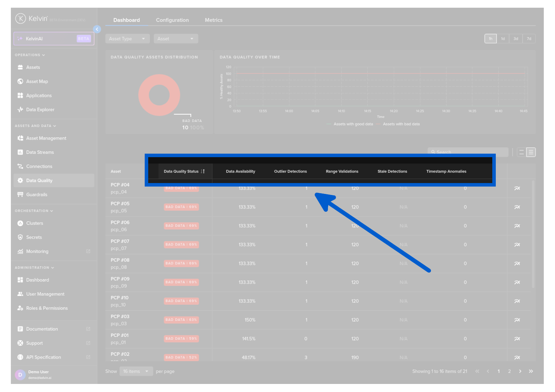Click the chart icon for PCP #04
The height and width of the screenshot is (392, 555).
click(517, 188)
